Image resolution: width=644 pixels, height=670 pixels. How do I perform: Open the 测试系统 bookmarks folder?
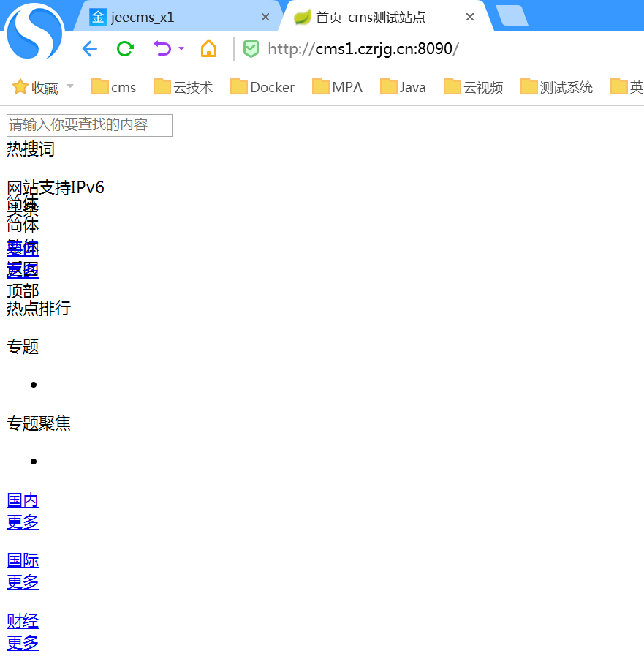tap(556, 87)
